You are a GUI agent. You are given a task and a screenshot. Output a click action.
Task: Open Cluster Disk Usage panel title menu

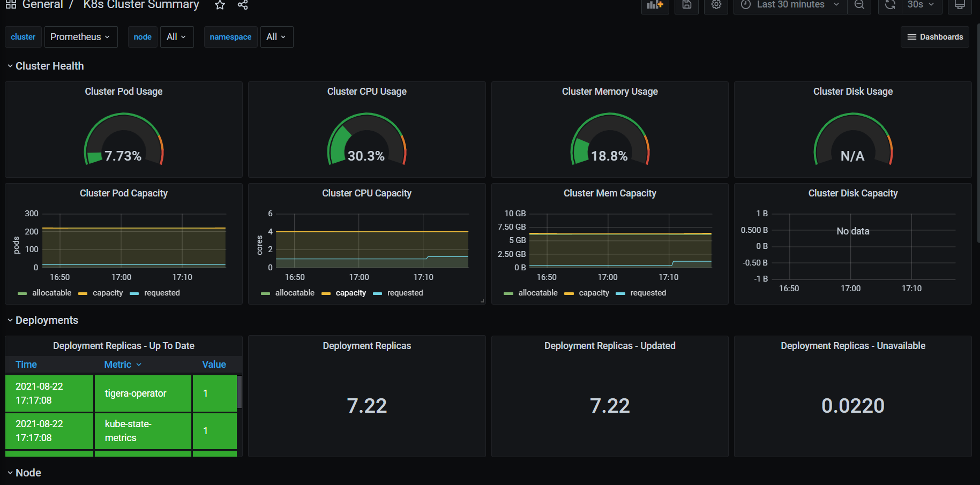click(x=853, y=92)
